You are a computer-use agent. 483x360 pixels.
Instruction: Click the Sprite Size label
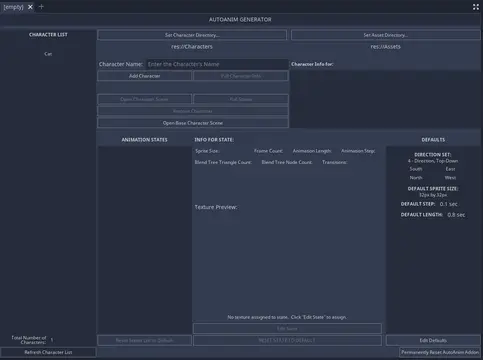click(207, 151)
